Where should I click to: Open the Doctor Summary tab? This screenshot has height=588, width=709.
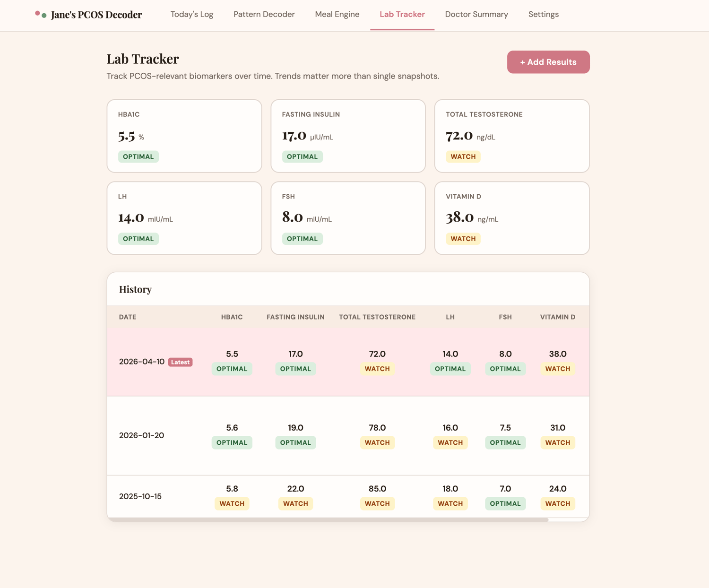[476, 14]
